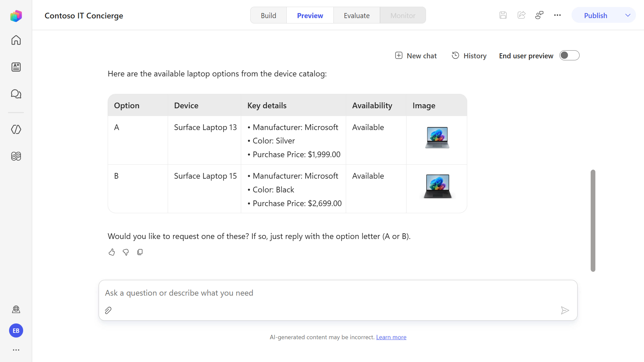Give the response a thumbs down
This screenshot has width=644, height=362.
[126, 252]
